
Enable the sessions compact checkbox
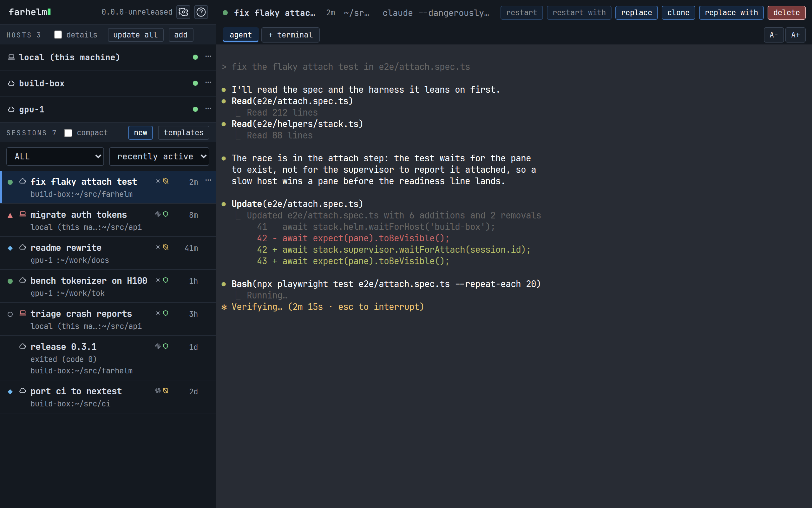(68, 133)
